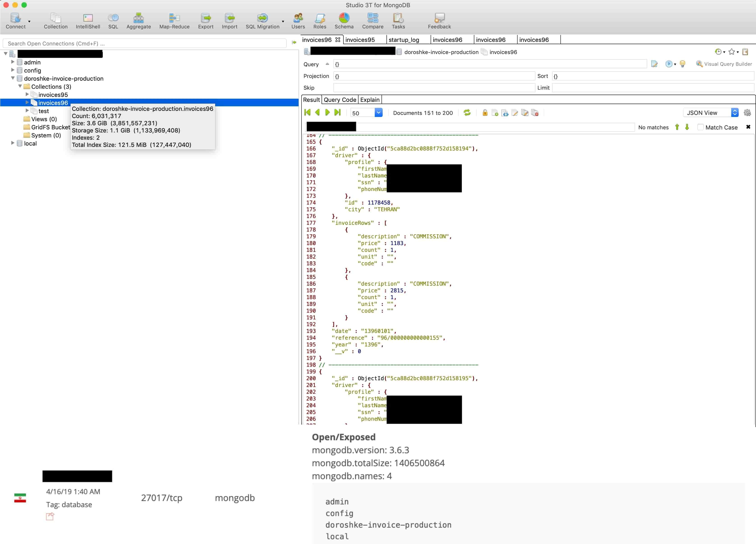Open the Tasks panel

click(x=398, y=21)
